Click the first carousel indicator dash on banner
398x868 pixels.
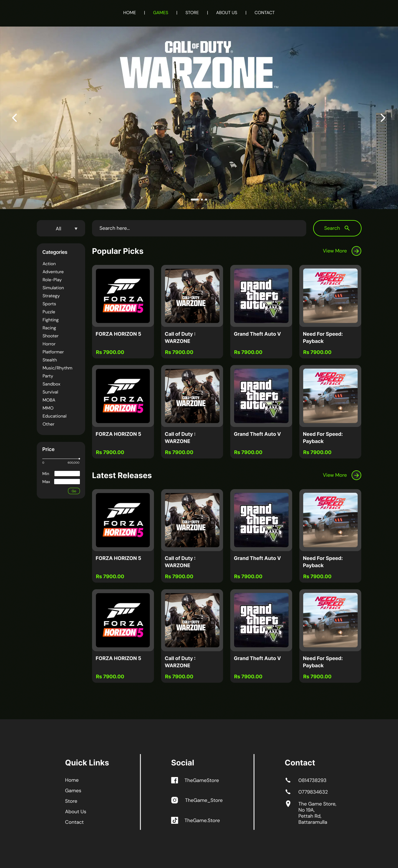[x=195, y=200]
